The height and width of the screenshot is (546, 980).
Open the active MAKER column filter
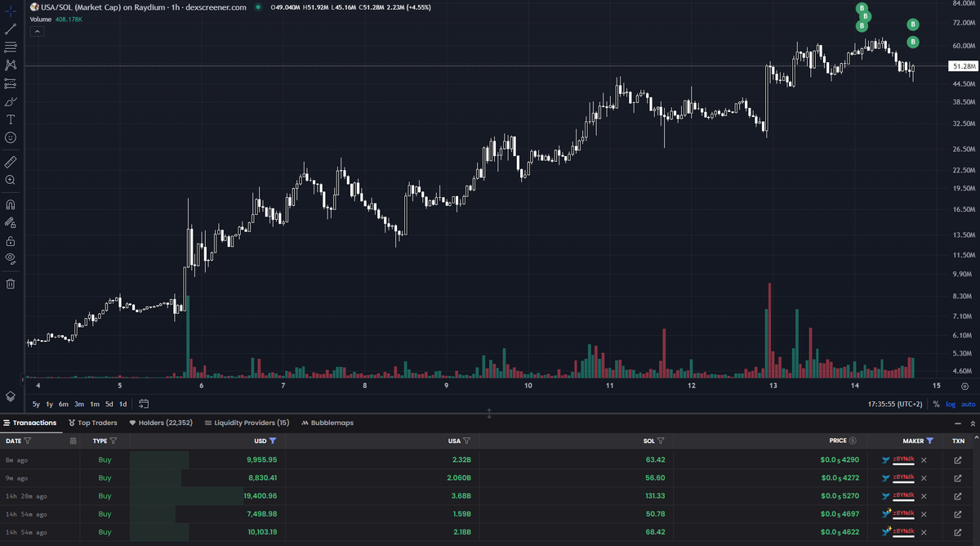[x=929, y=441]
